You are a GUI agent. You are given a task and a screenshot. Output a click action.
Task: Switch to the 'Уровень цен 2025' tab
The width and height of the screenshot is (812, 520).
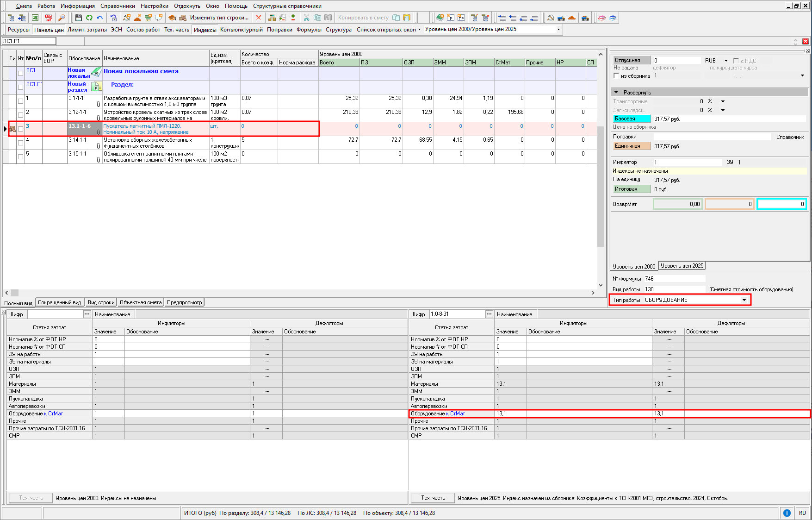(x=682, y=266)
